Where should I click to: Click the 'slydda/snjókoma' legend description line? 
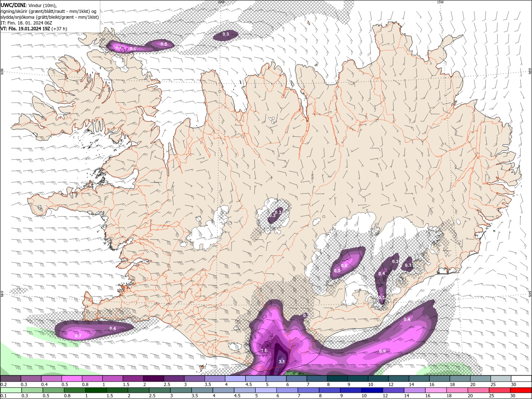pyautogui.click(x=50, y=17)
